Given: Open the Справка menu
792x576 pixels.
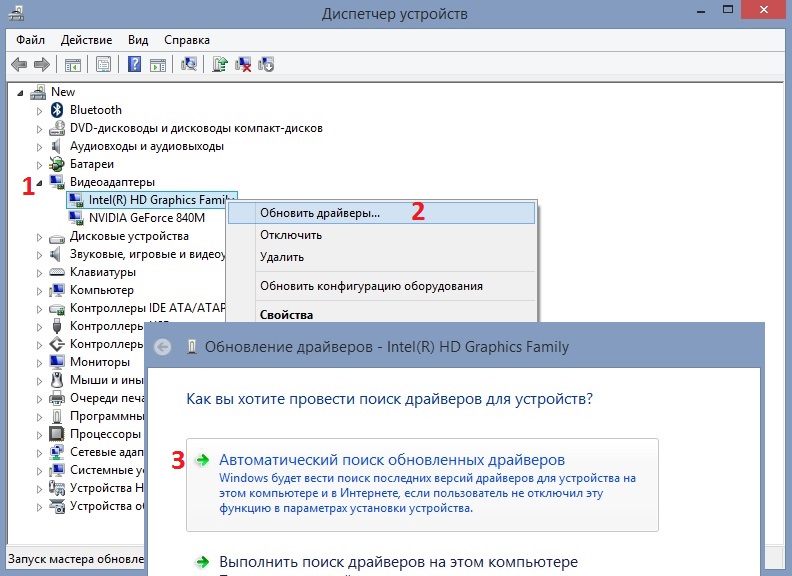Looking at the screenshot, I should point(187,40).
